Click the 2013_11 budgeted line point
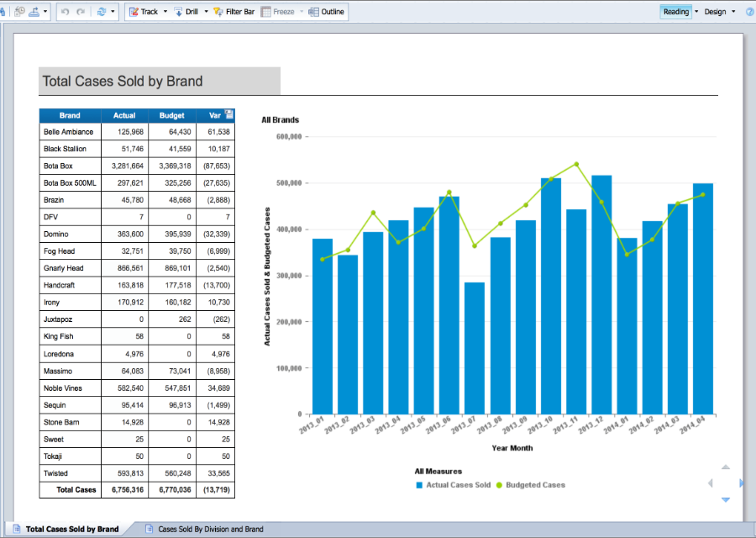Viewport: 756px width, 538px height. pos(576,164)
